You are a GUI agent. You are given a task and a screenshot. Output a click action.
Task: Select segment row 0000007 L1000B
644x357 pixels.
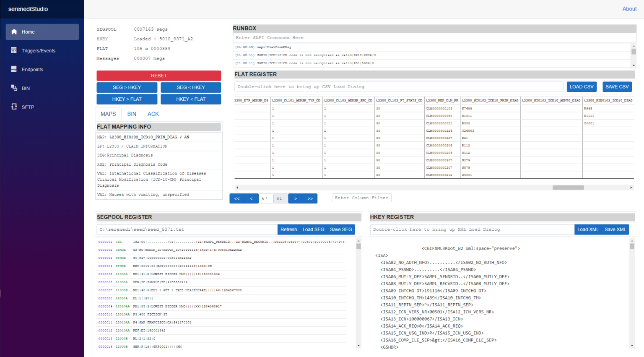[x=221, y=290]
